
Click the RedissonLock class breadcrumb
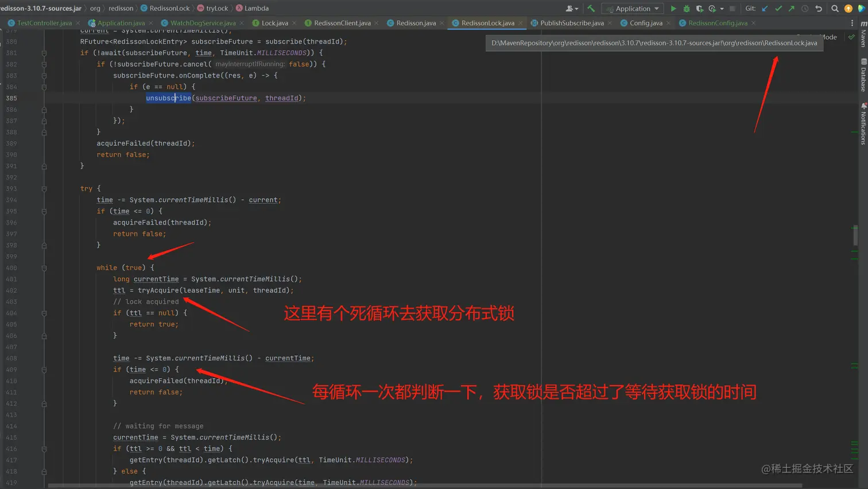165,8
